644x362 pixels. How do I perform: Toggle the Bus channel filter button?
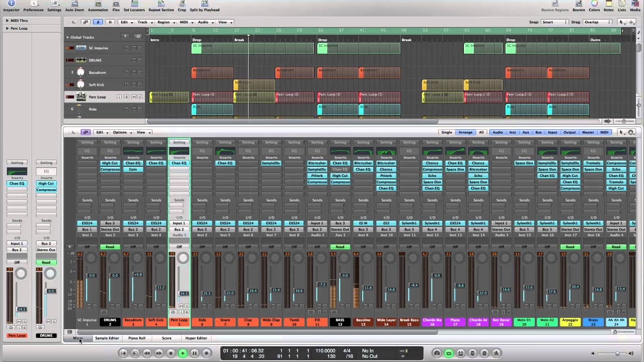[x=538, y=132]
